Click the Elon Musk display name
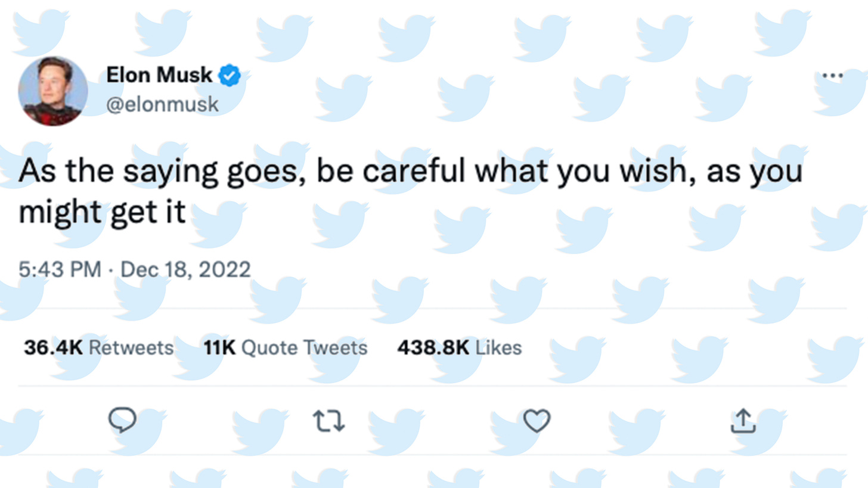868x488 pixels. [159, 75]
